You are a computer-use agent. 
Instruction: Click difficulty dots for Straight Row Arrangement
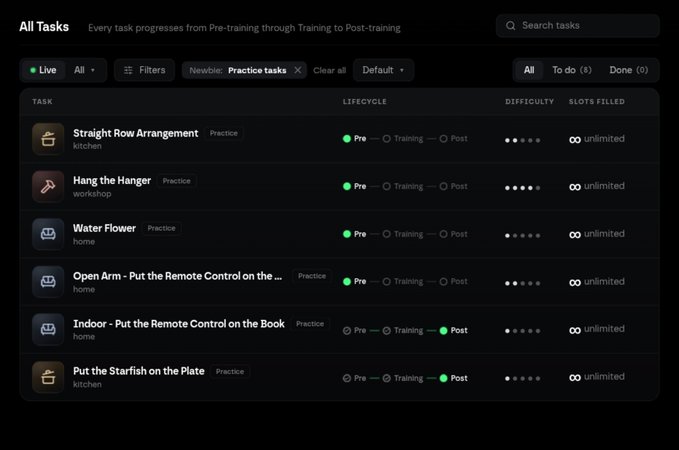point(522,140)
